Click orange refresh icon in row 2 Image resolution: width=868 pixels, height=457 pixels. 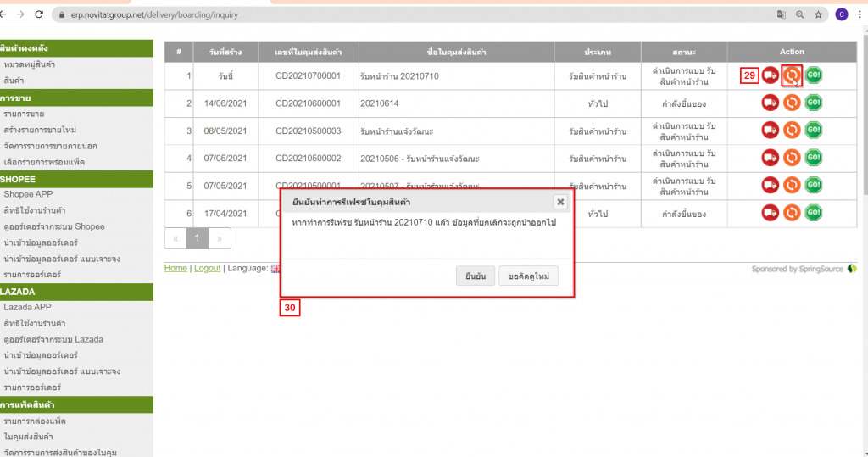792,103
